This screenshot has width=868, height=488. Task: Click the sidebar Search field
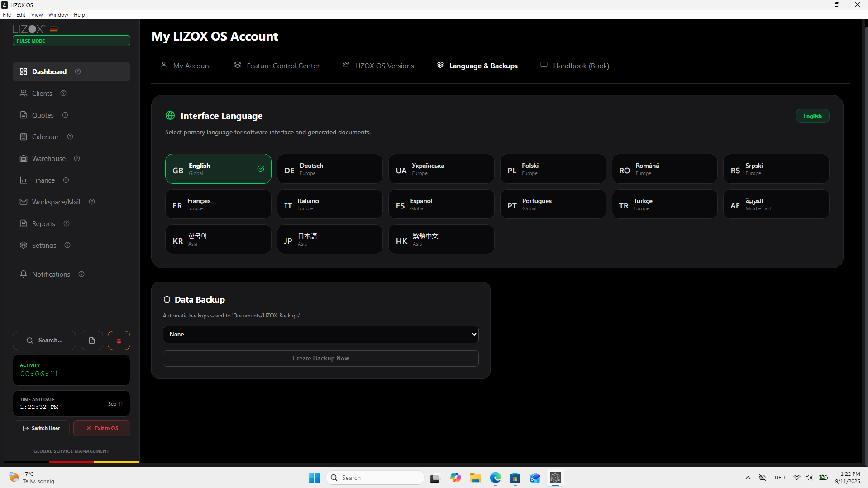[x=44, y=341]
